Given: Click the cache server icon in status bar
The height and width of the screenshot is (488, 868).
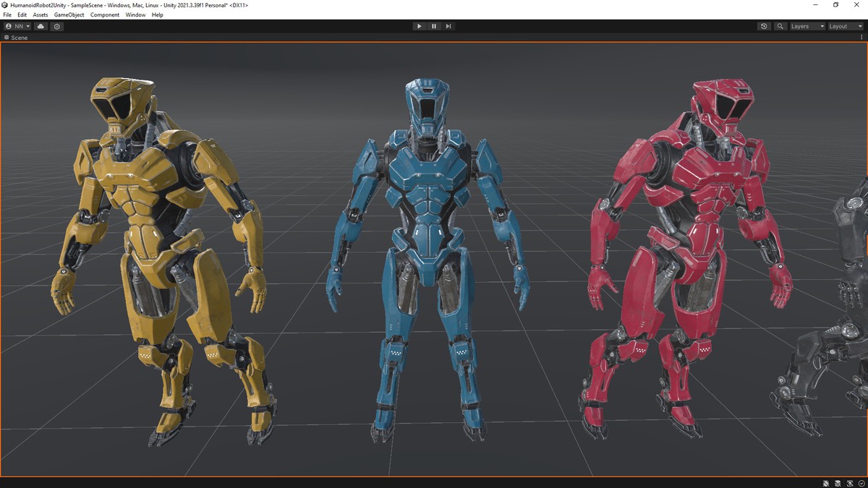Looking at the screenshot, I should 837,483.
